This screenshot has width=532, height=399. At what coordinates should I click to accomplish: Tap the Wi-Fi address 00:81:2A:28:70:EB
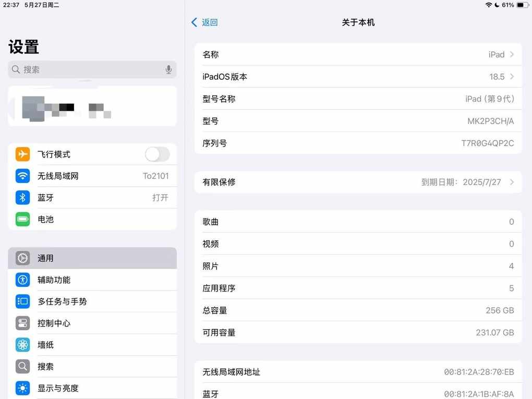tap(479, 372)
